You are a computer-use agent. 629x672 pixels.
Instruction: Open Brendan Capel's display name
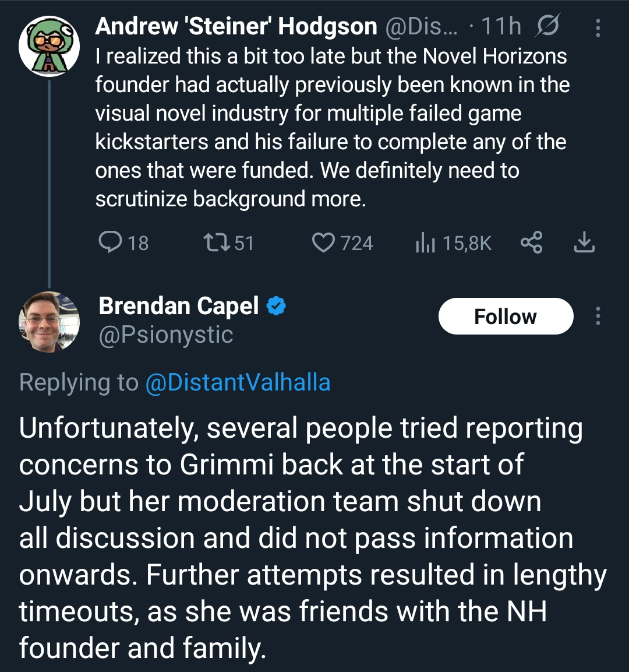coord(179,306)
